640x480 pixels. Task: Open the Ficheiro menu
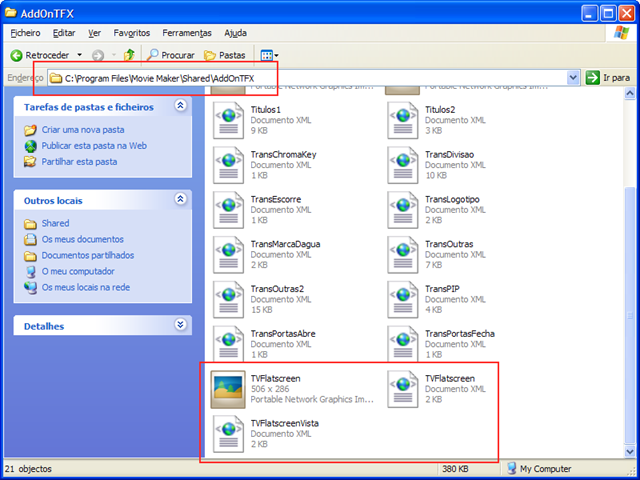25,33
